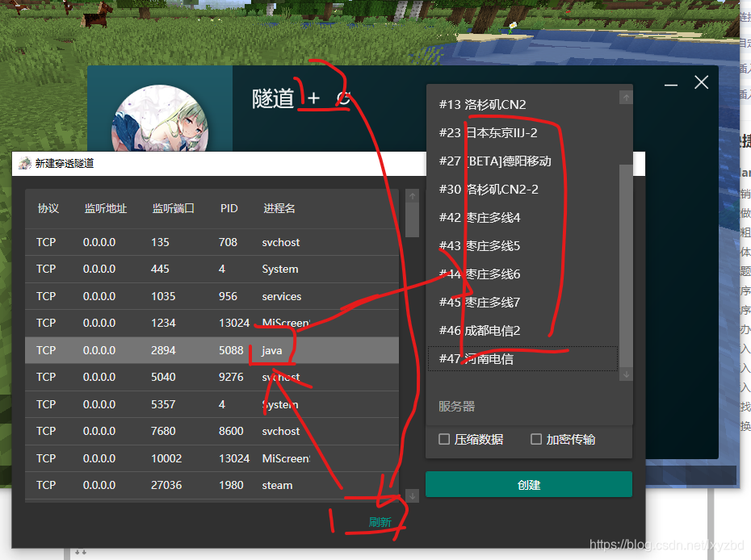Close the main tunnel window

pos(701,82)
